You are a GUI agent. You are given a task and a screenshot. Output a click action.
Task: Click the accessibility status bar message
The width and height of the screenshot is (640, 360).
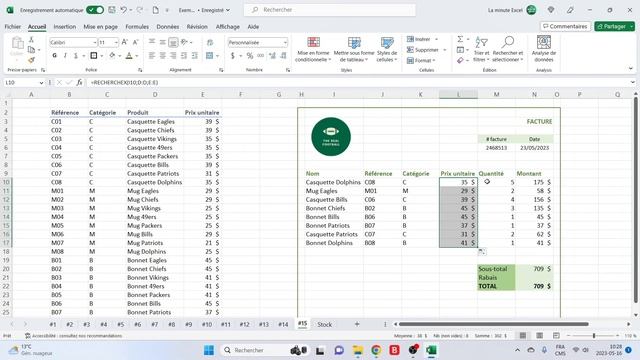pos(73,336)
